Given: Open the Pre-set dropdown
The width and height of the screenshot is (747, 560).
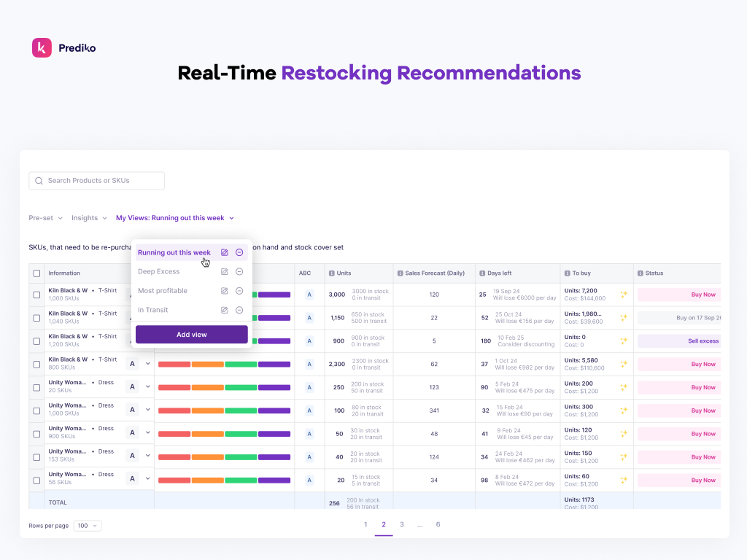Looking at the screenshot, I should coord(46,218).
